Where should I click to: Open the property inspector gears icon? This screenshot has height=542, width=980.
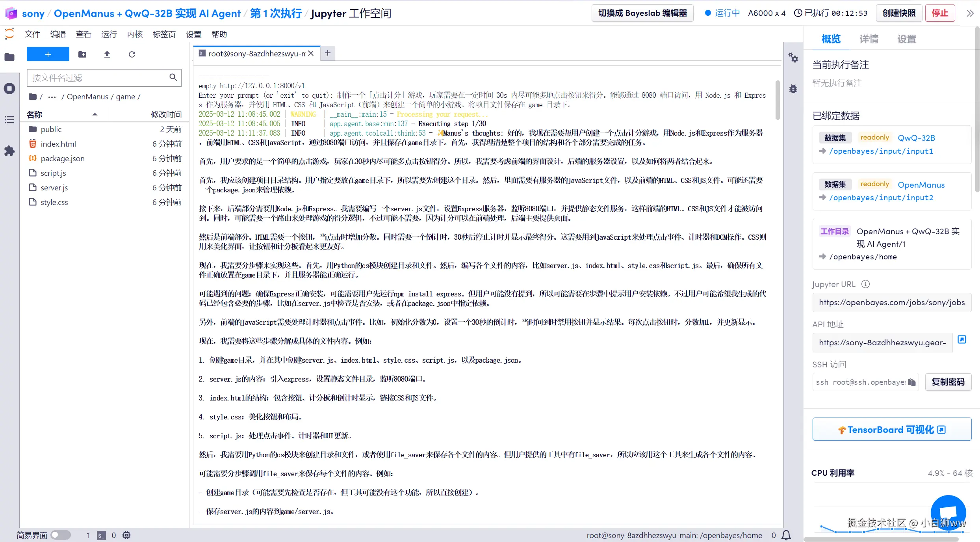(x=793, y=58)
